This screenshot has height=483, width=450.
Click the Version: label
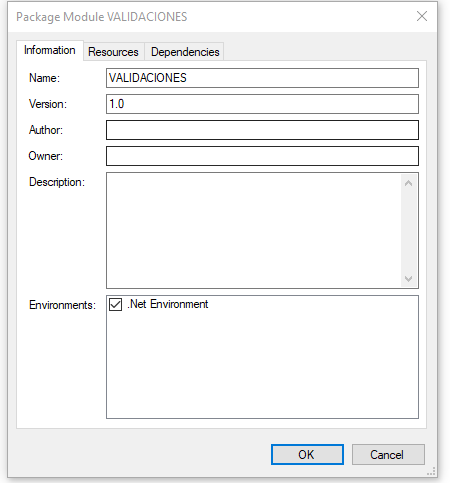coord(48,104)
